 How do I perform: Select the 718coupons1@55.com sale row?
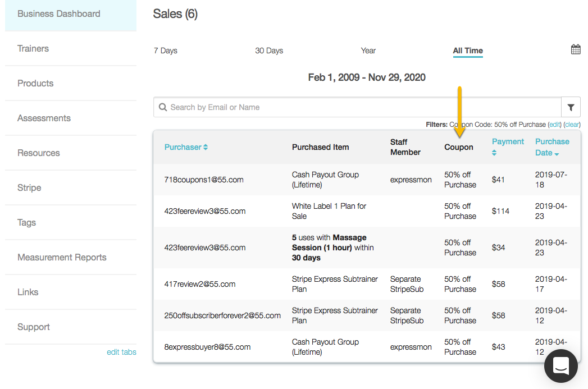(204, 180)
